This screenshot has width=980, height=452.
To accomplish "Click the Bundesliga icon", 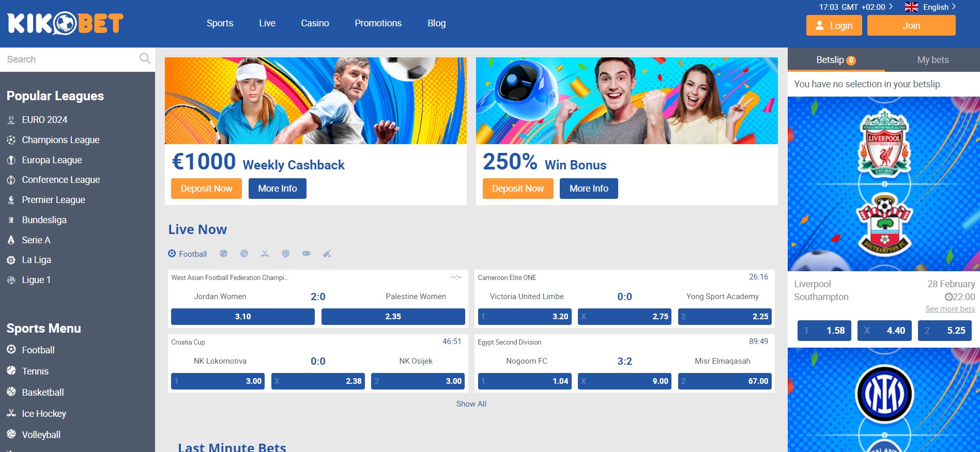I will [x=11, y=220].
